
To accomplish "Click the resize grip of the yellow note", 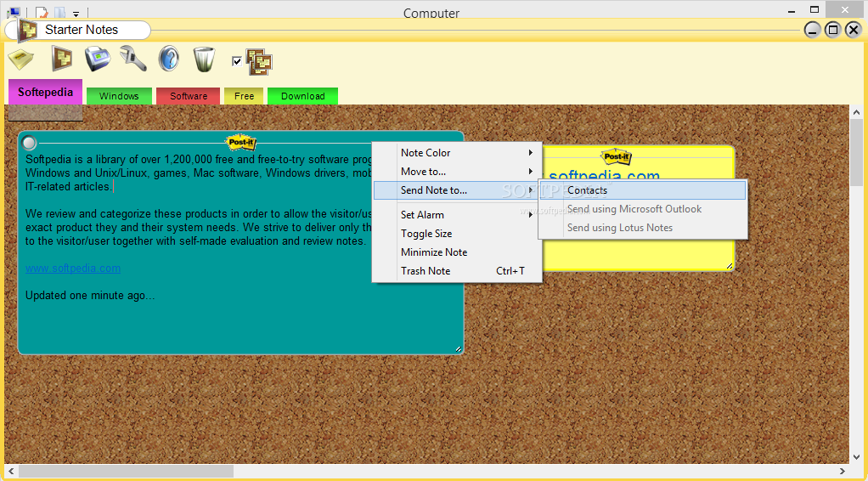I will (x=729, y=266).
